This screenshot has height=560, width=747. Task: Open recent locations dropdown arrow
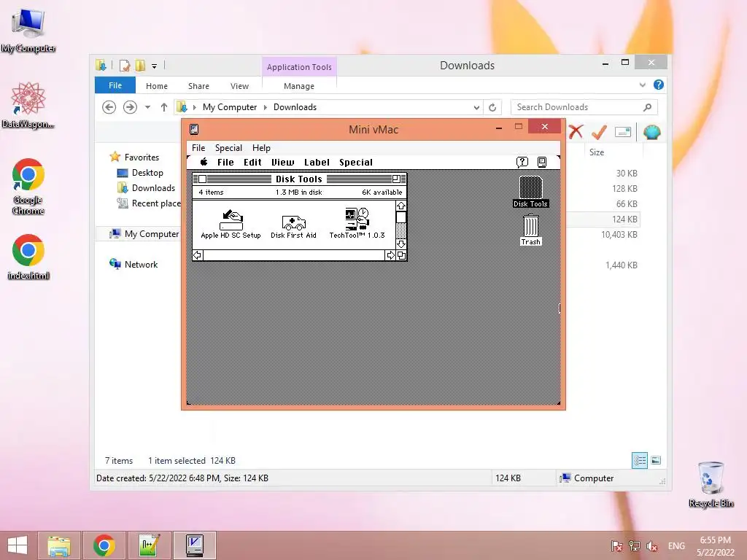pos(147,107)
